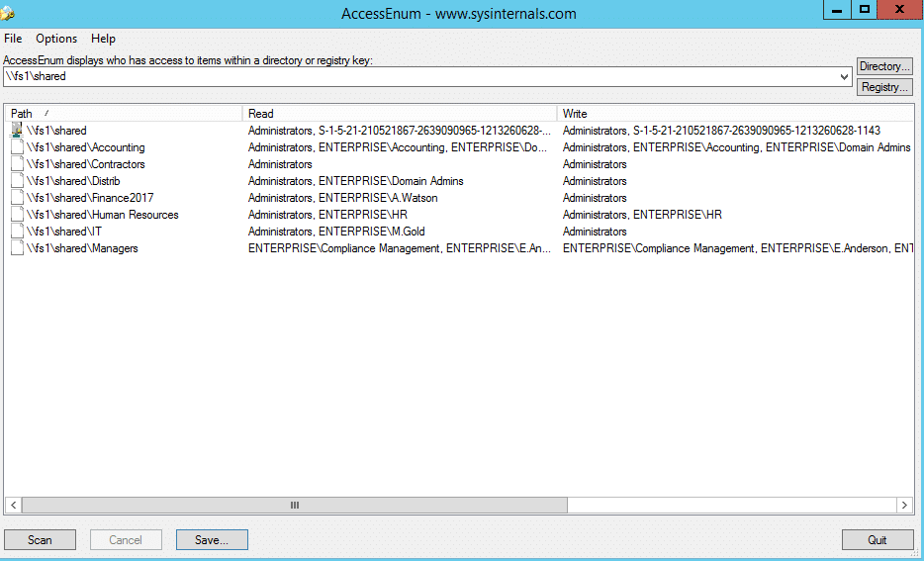The image size is (924, 561).
Task: Click the Directory... browse button
Action: tap(884, 66)
